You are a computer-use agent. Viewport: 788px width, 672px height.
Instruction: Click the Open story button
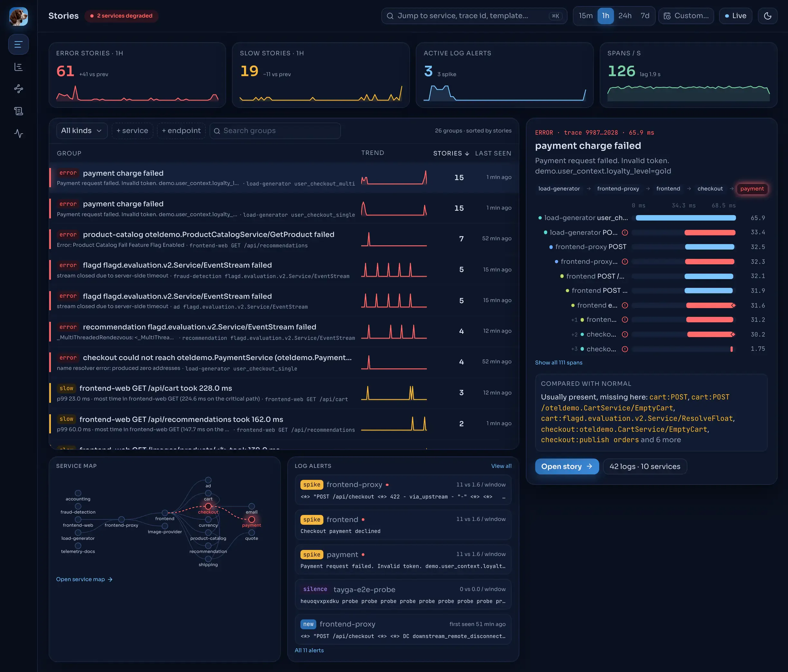click(x=567, y=467)
